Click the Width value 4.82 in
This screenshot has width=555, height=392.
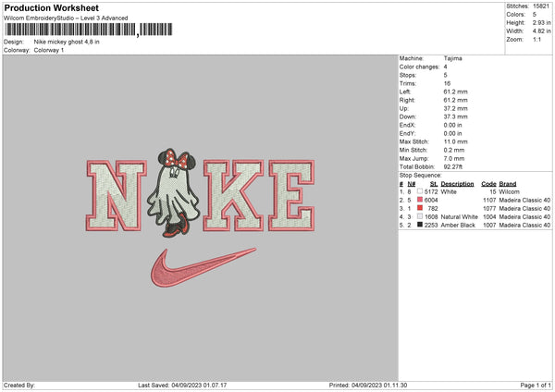(542, 31)
